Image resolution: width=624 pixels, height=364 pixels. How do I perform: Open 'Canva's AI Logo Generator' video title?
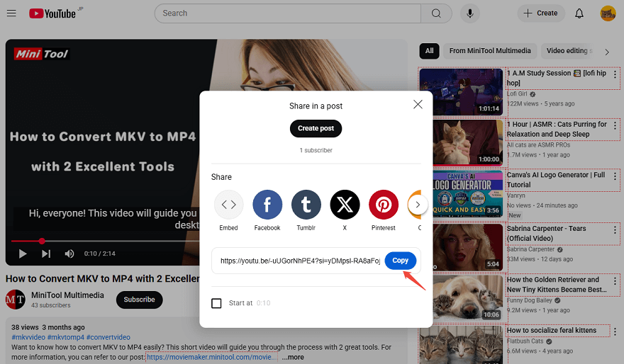555,180
